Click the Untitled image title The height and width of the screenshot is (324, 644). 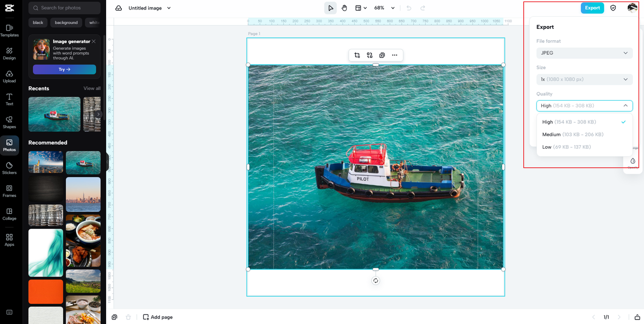pos(145,8)
